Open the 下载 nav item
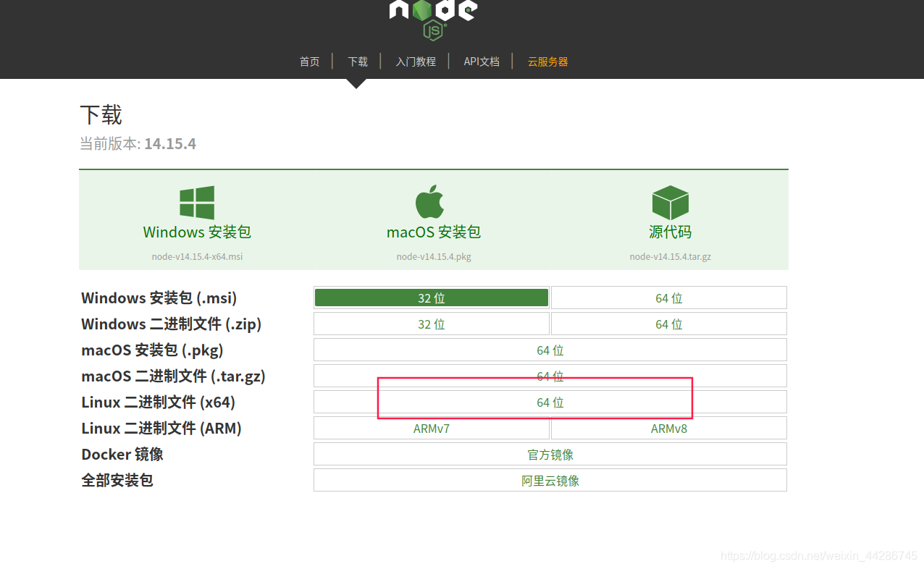Screen dimensions: 924x569 coord(358,62)
